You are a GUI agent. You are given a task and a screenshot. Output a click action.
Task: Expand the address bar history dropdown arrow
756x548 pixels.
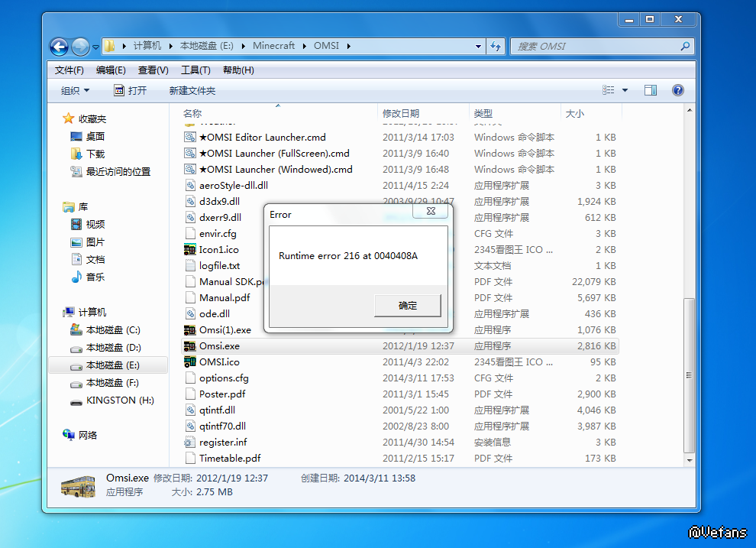pos(478,47)
